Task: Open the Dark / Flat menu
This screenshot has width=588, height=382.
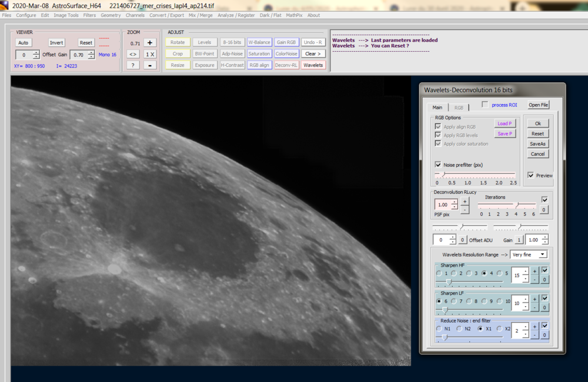Action: [272, 15]
